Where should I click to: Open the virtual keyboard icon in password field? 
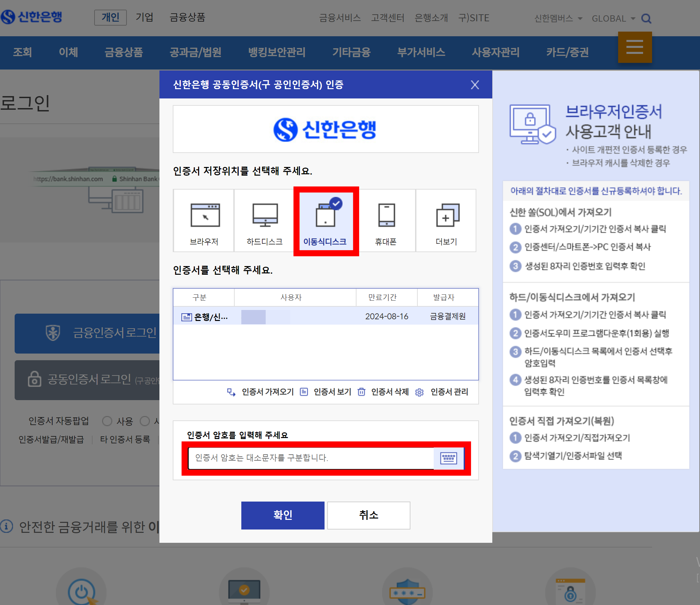(448, 458)
